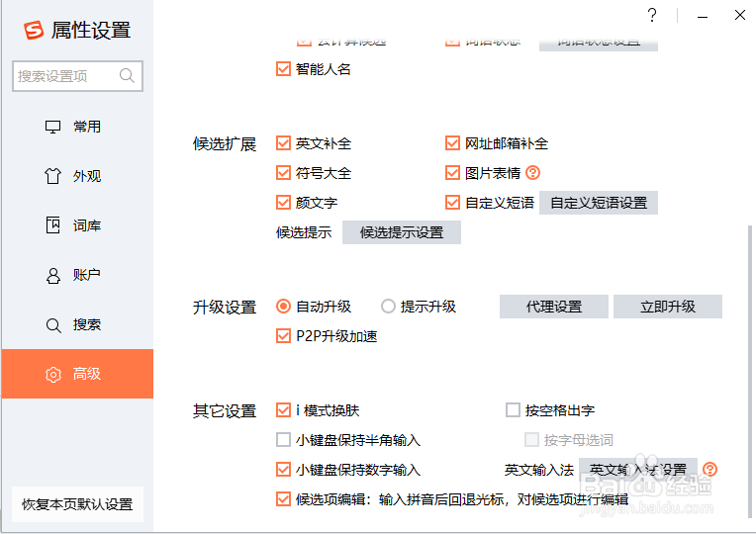The height and width of the screenshot is (534, 756).
Task: Switch to 外观 tab
Action: [x=77, y=176]
